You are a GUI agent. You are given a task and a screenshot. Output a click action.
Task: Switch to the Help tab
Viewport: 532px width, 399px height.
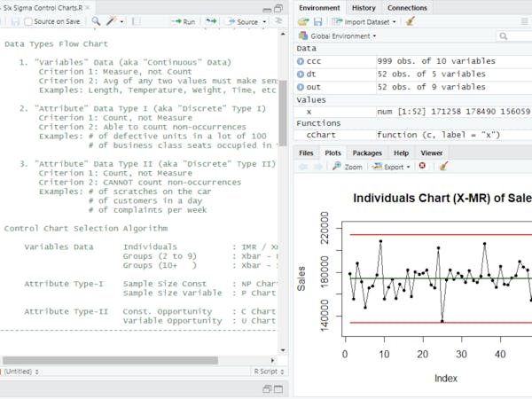click(401, 153)
